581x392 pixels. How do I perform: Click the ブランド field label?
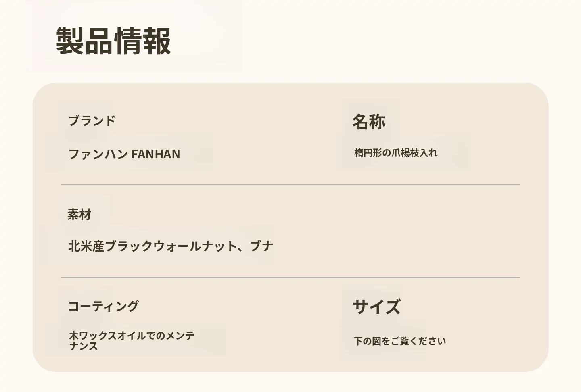coord(92,121)
